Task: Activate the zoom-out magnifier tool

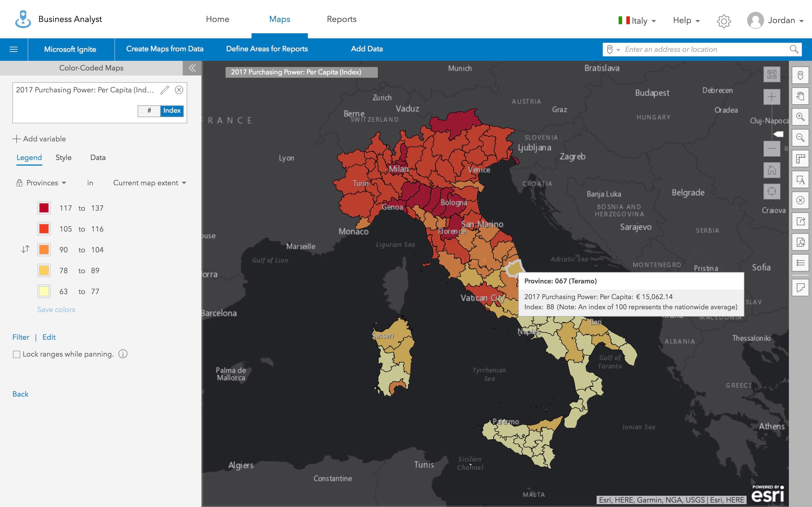Action: point(801,137)
